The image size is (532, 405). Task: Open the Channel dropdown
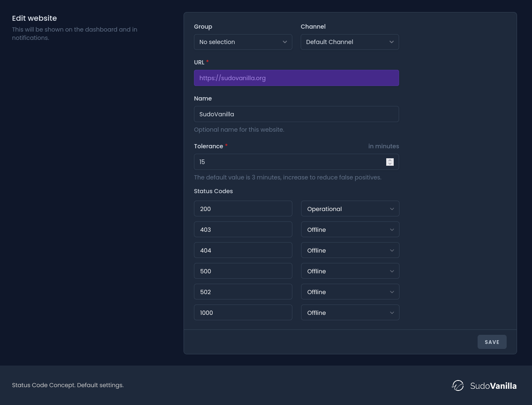(x=350, y=42)
